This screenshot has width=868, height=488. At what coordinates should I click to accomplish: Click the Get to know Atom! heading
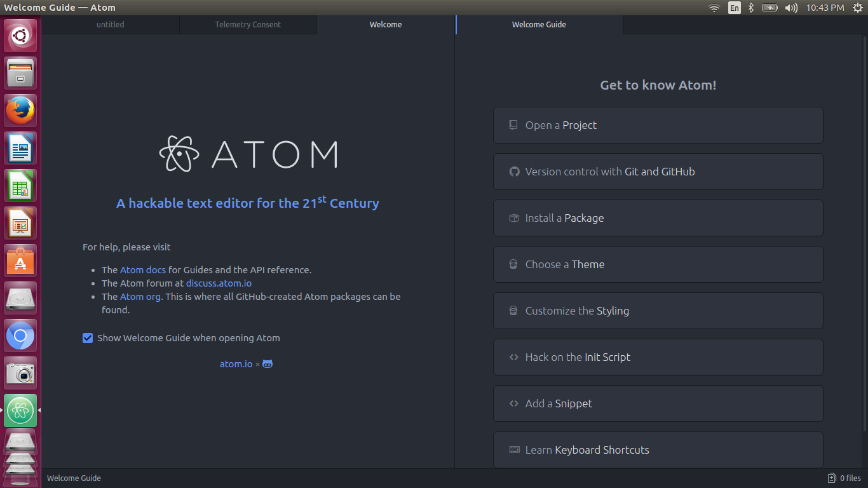tap(658, 85)
